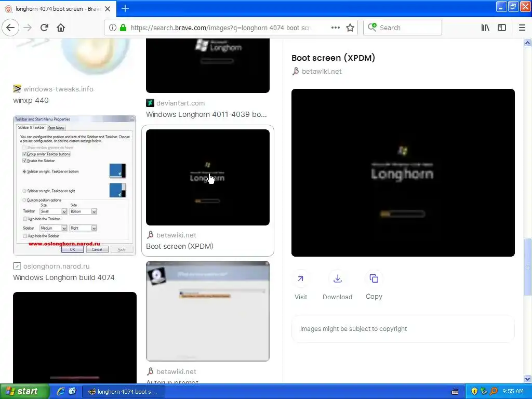Click the green padlock security icon
532x399 pixels.
[123, 28]
